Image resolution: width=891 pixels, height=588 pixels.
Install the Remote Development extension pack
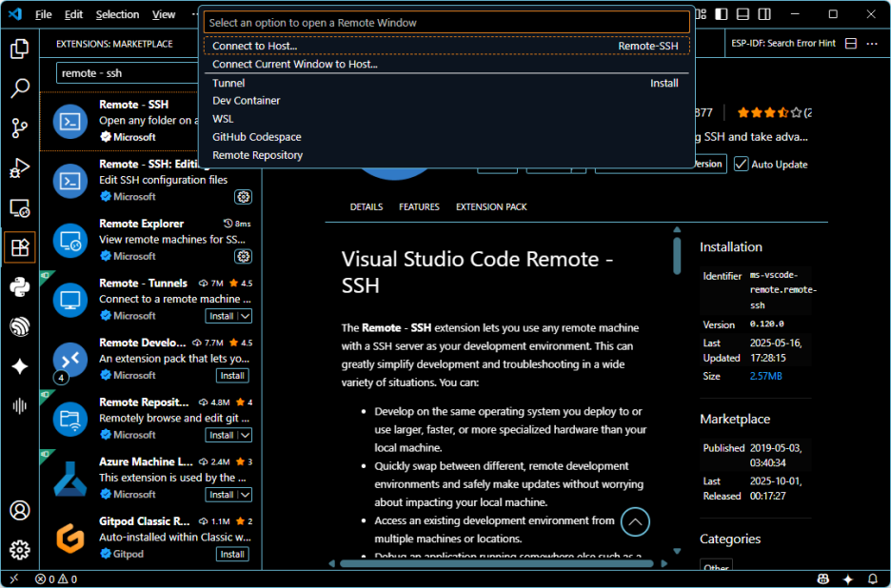232,376
